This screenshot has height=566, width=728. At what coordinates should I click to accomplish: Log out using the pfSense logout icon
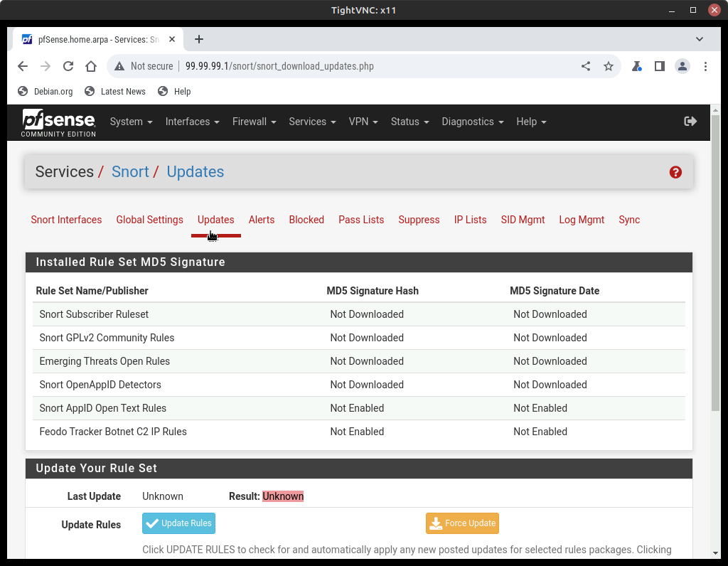(x=690, y=122)
